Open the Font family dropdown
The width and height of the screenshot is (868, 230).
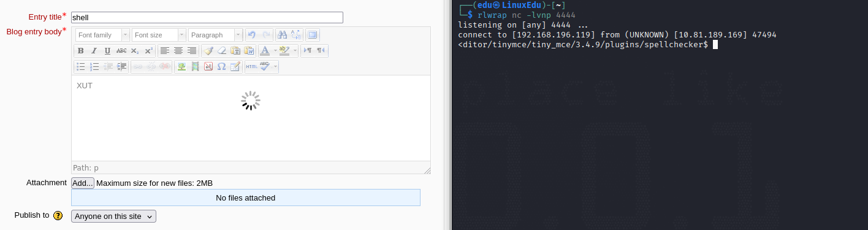pyautogui.click(x=102, y=35)
